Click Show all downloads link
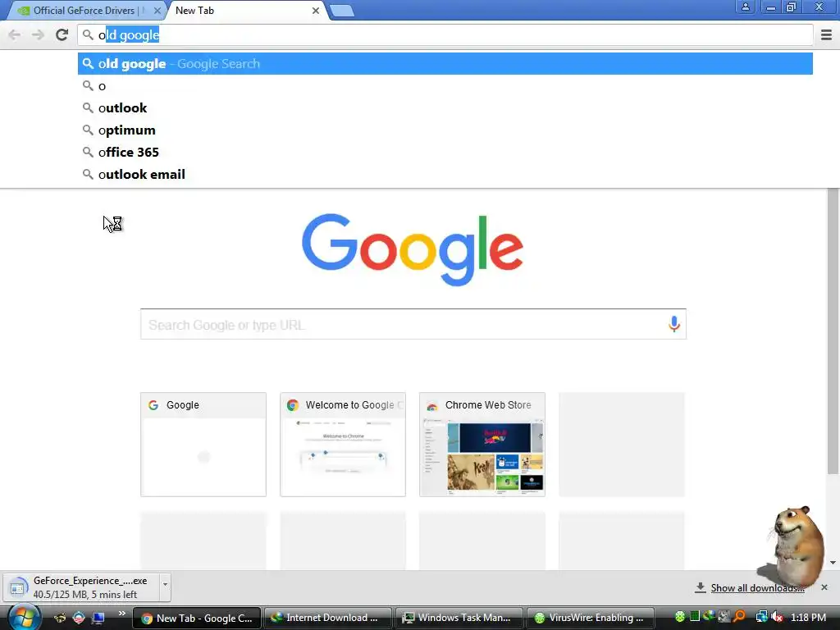Image resolution: width=840 pixels, height=630 pixels. (x=757, y=588)
